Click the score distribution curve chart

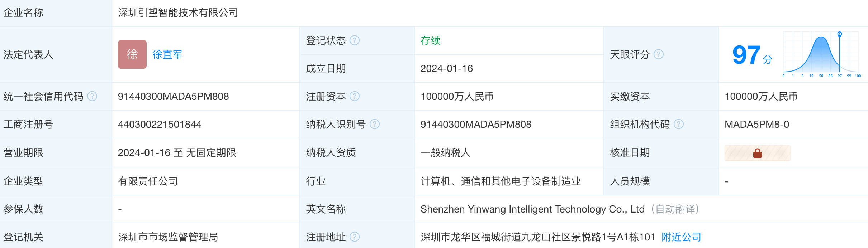pos(820,54)
